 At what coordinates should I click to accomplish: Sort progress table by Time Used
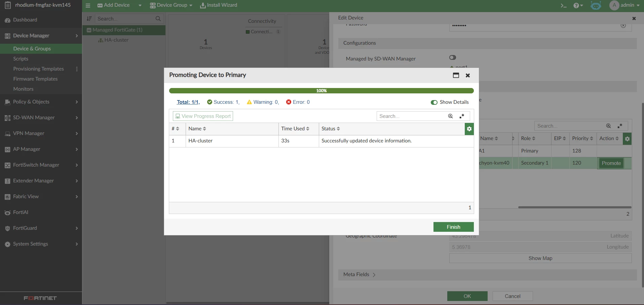pos(295,129)
